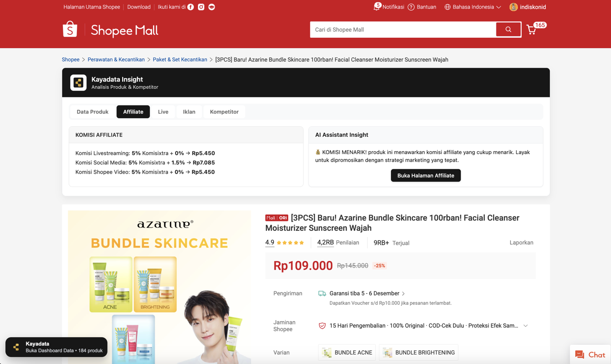Open Shopee's Instagram icon link
Viewport: 611px width, 364px height.
[x=201, y=7]
